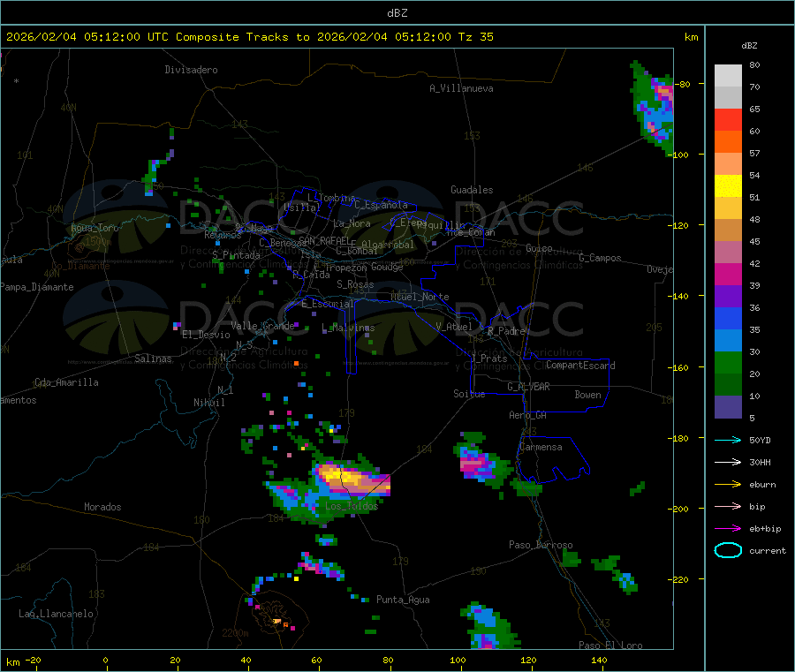Click the Atuel_Norte map label
The height and width of the screenshot is (672, 795).
coord(420,297)
